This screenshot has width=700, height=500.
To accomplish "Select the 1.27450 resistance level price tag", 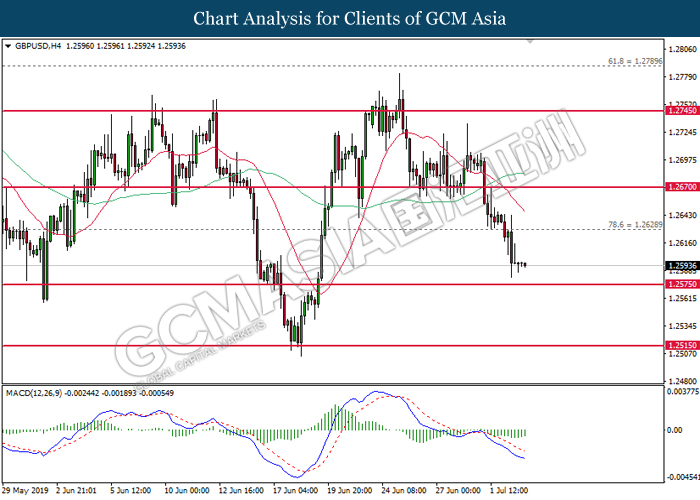I will coord(682,111).
